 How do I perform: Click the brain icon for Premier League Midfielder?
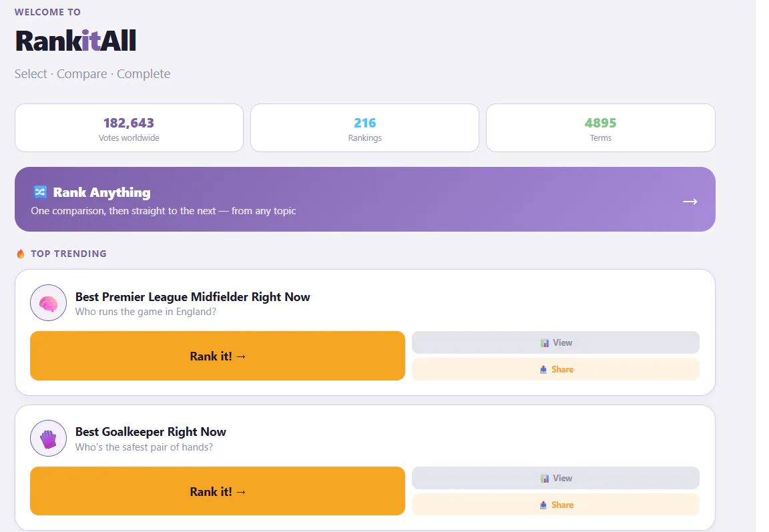pos(48,303)
